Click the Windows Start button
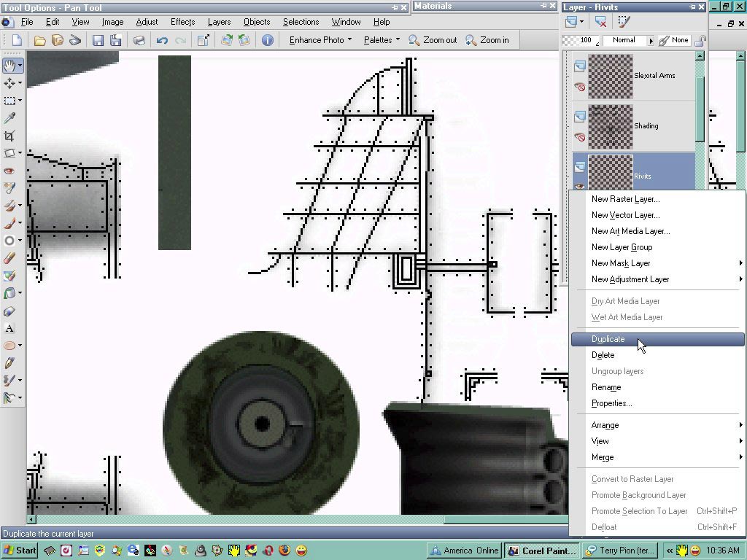The image size is (747, 560). (x=20, y=551)
